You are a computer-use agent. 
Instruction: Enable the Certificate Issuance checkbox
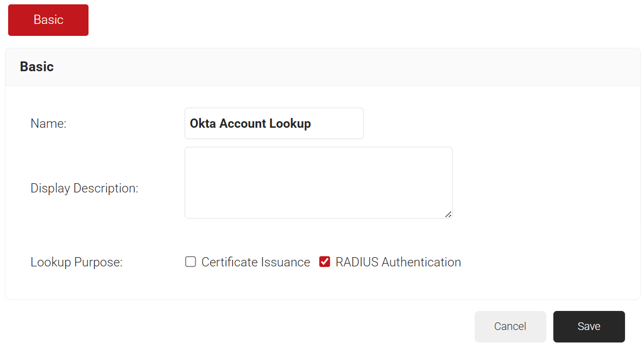191,262
